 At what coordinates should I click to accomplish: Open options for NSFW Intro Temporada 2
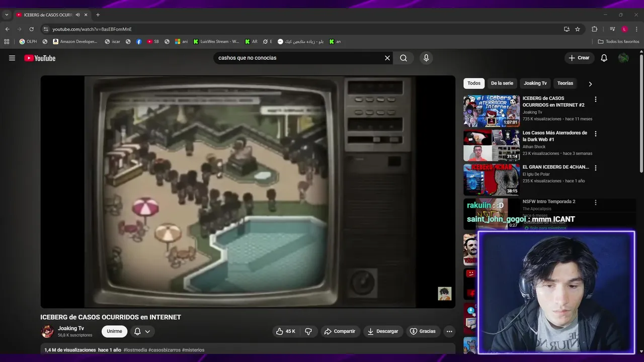pyautogui.click(x=596, y=202)
